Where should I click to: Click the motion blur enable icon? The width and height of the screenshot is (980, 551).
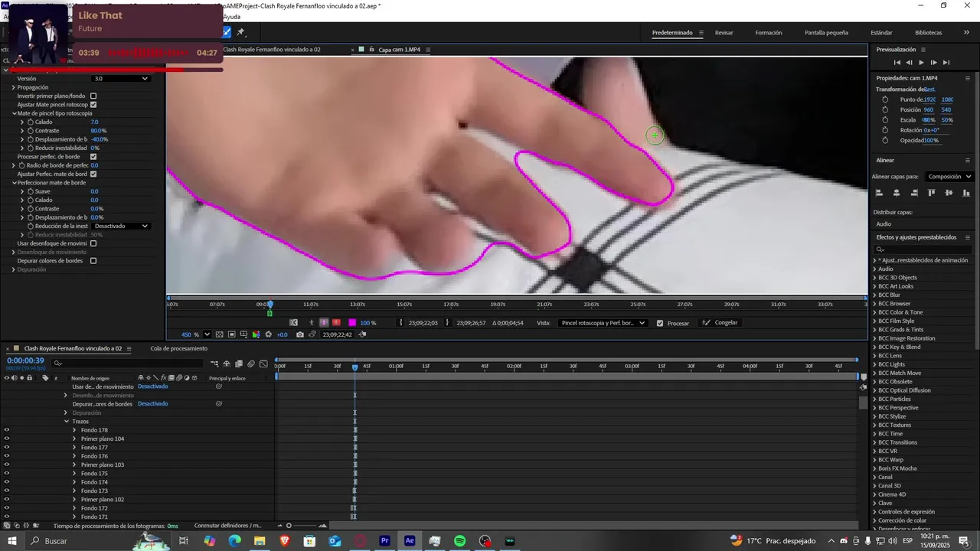[x=251, y=364]
